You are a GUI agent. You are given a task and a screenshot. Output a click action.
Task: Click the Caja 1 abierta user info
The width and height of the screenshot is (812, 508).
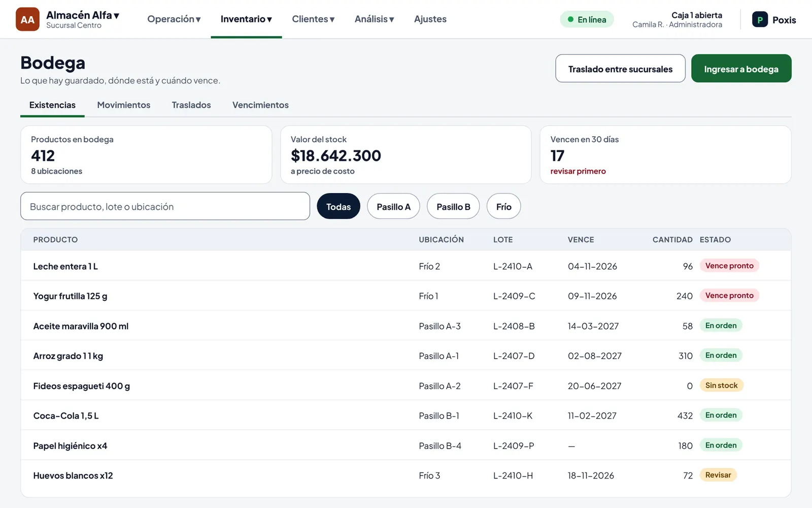point(678,20)
